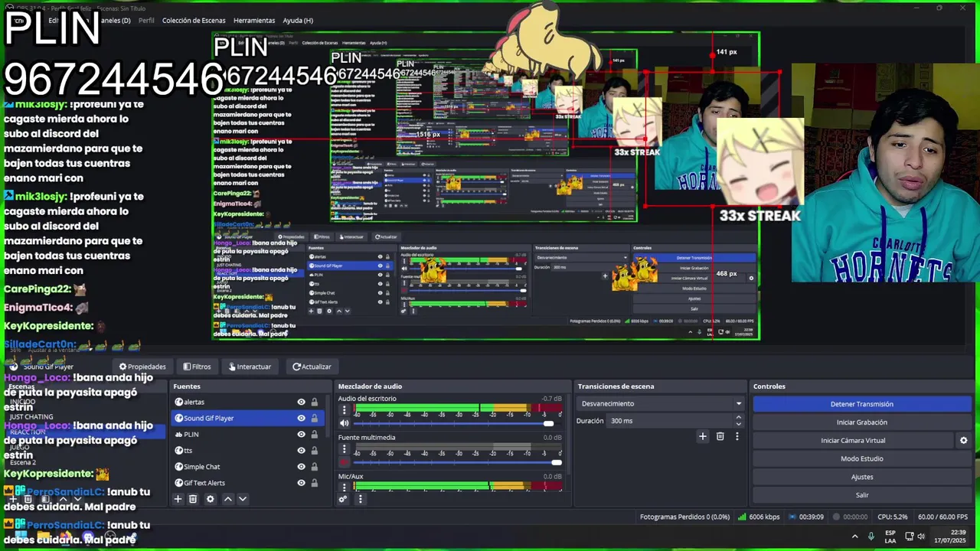This screenshot has width=980, height=551.
Task: Click the Interactuar button
Action: 250,367
